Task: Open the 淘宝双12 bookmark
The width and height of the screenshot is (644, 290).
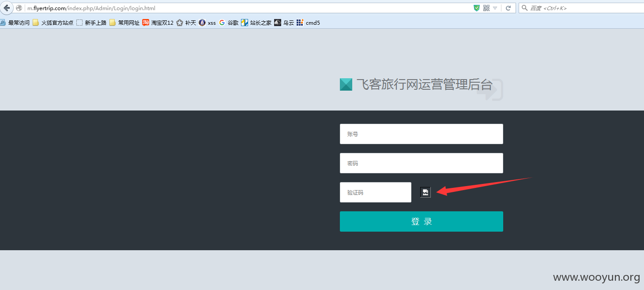Action: tap(158, 23)
